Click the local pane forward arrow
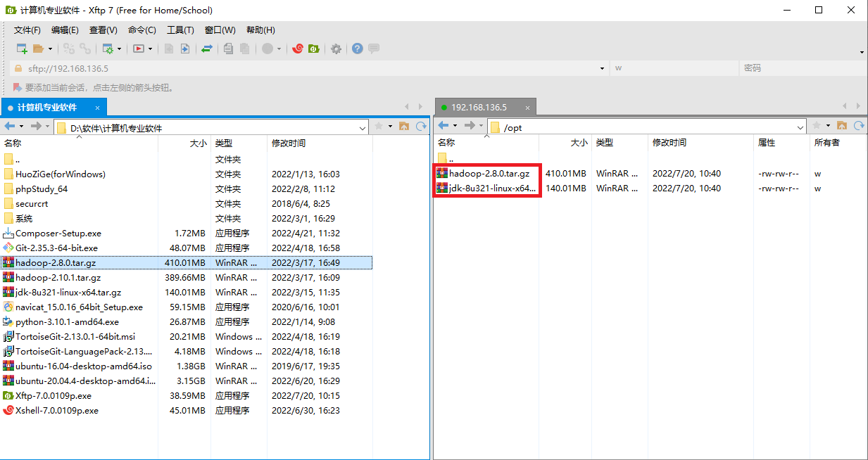868x460 pixels. point(36,126)
